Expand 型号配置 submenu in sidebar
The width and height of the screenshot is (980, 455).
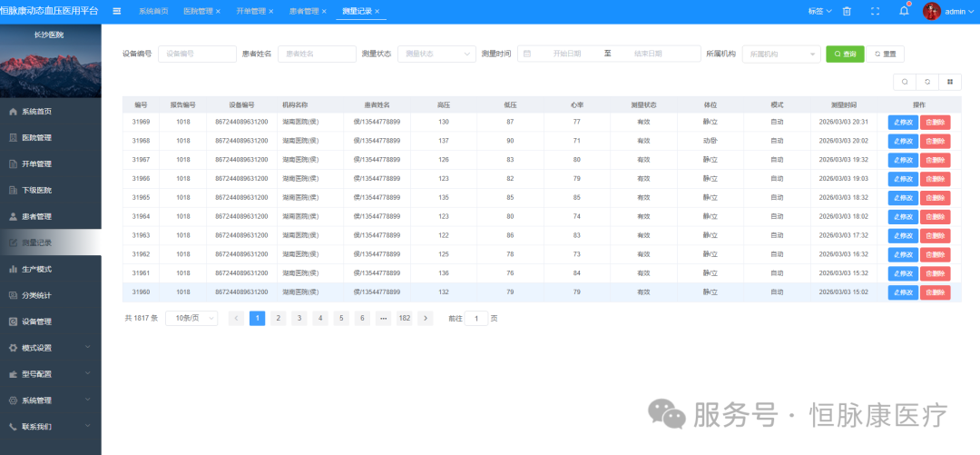point(51,374)
